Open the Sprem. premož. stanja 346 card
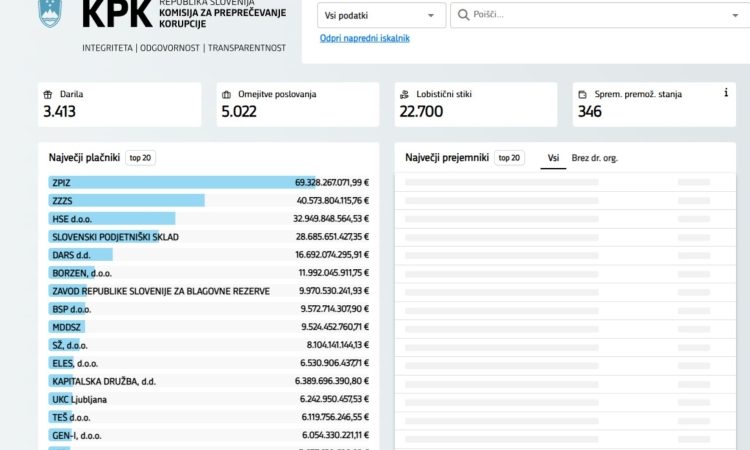The height and width of the screenshot is (450, 750). 654,104
